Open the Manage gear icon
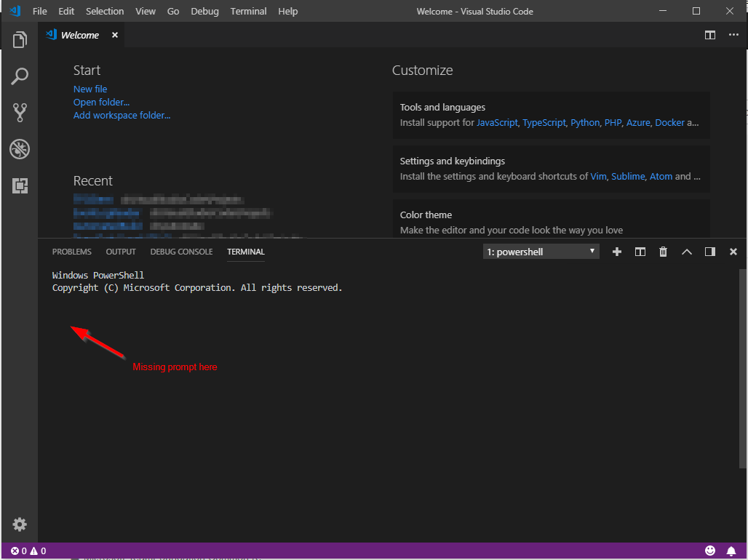The height and width of the screenshot is (560, 748). [x=19, y=524]
